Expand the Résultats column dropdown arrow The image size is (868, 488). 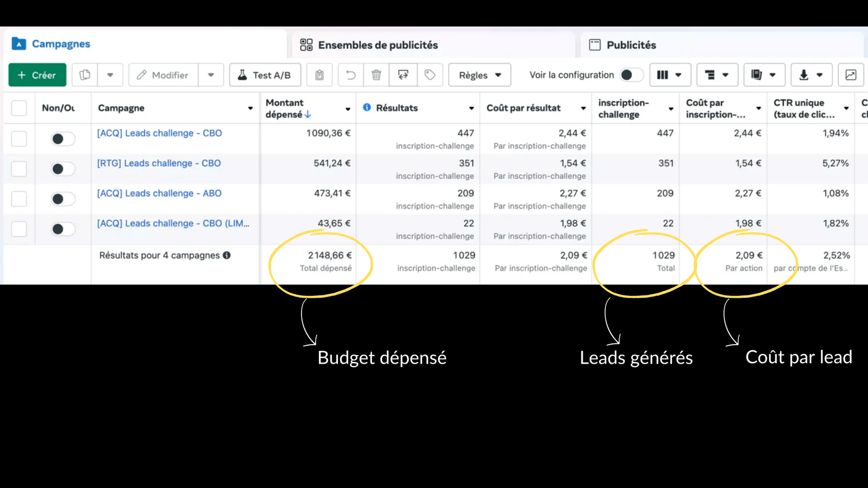[472, 108]
